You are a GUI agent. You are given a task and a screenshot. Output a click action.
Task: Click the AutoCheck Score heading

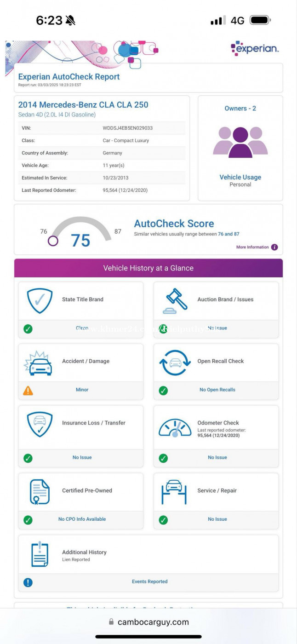point(174,224)
